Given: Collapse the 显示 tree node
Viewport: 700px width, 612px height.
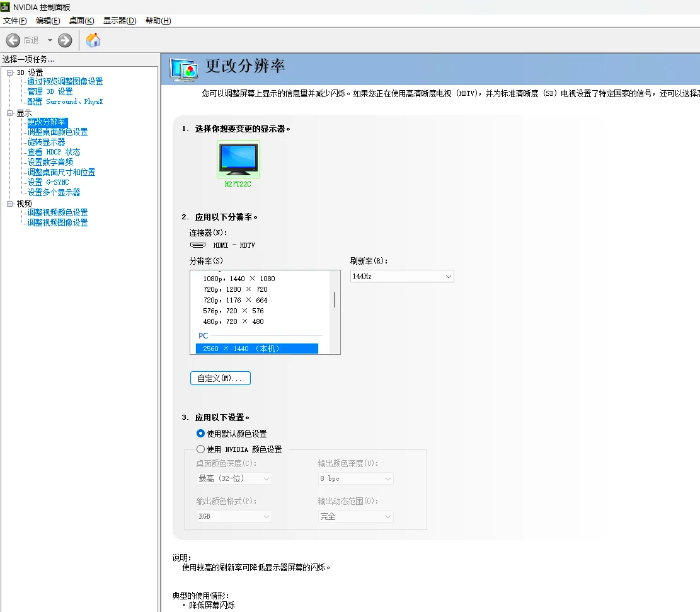Looking at the screenshot, I should pos(10,113).
